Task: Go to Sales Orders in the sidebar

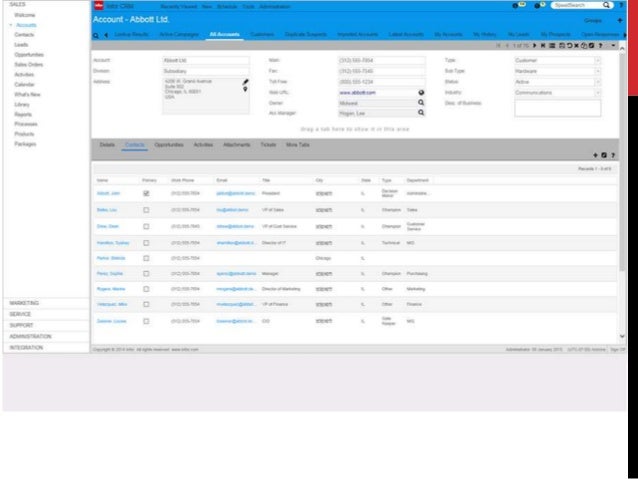Action: click(28, 64)
